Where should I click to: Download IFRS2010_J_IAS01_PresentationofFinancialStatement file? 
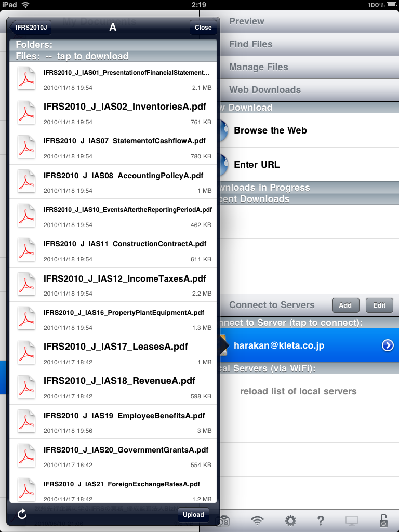click(113, 79)
